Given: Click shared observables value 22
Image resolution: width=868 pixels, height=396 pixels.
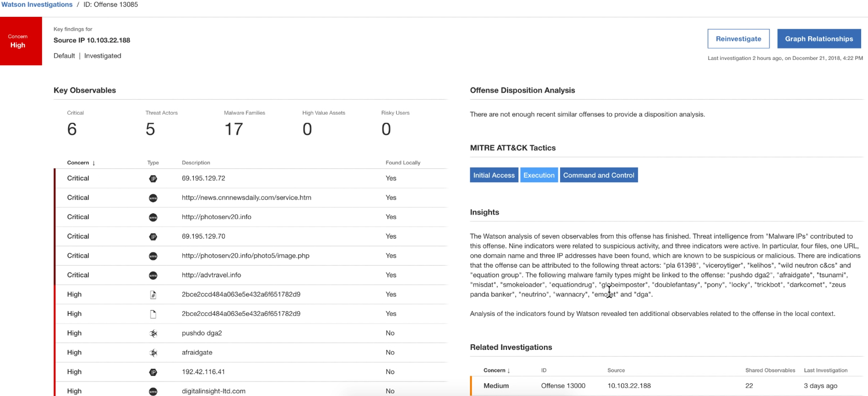Looking at the screenshot, I should point(749,386).
